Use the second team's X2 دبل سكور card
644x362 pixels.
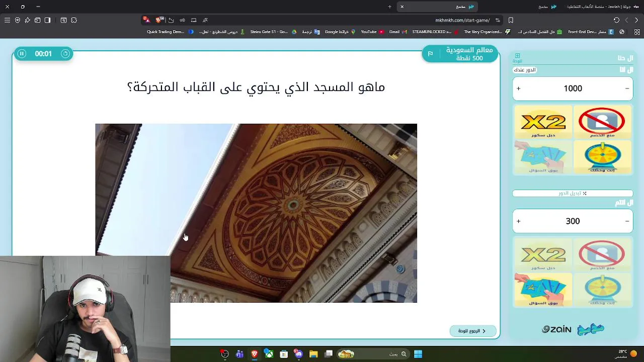[543, 254]
